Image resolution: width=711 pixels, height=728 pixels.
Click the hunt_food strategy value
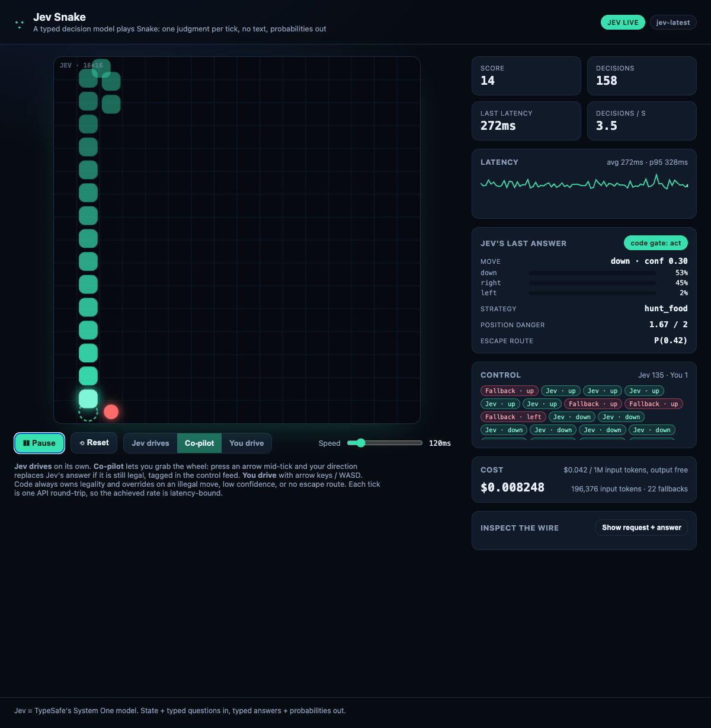click(666, 308)
